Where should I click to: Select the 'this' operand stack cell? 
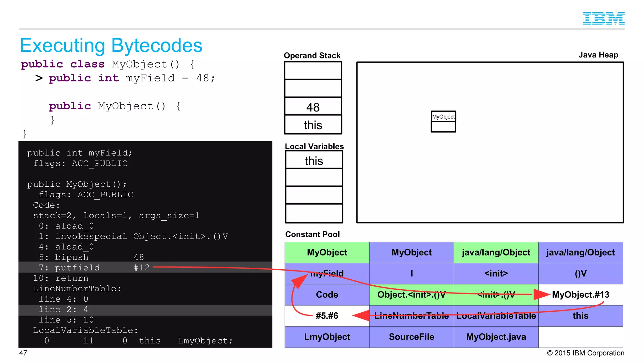[x=313, y=125]
